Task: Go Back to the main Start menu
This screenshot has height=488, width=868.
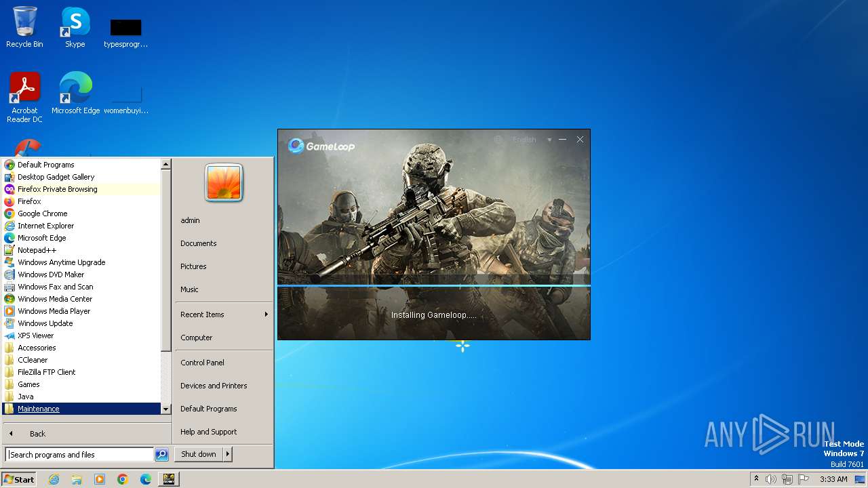Action: click(87, 434)
